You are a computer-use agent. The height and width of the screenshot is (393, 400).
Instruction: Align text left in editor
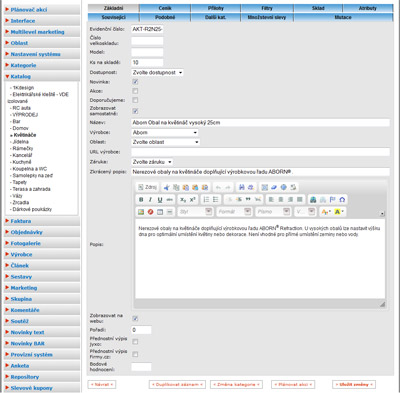(271, 200)
